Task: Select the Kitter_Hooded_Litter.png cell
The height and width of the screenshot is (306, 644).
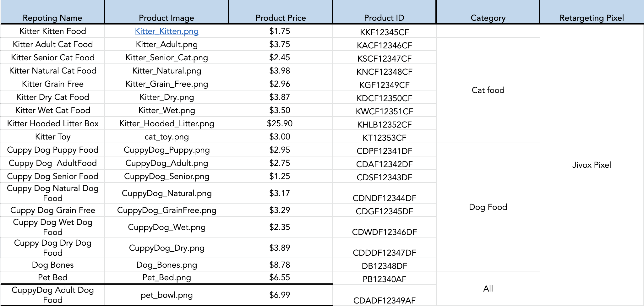Action: pos(166,123)
